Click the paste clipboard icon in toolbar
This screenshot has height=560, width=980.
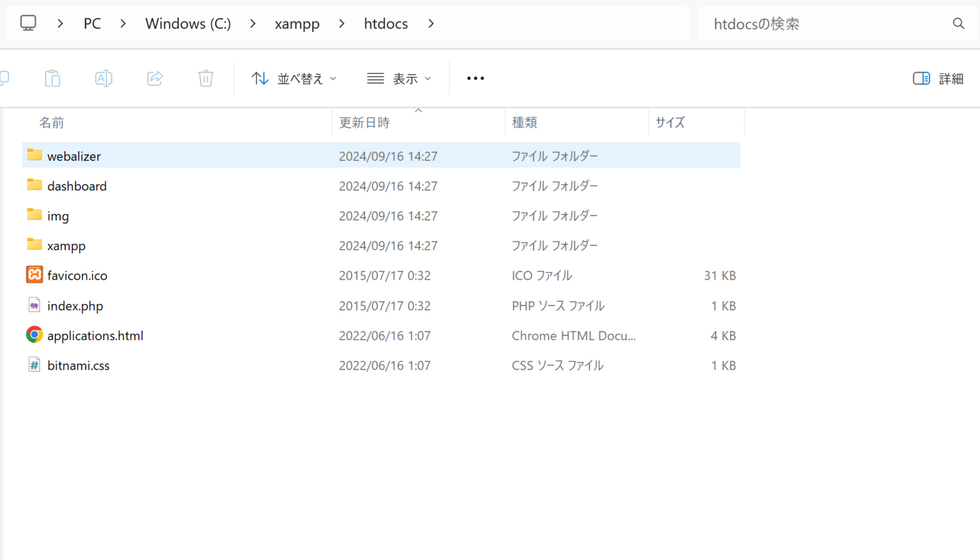point(52,79)
